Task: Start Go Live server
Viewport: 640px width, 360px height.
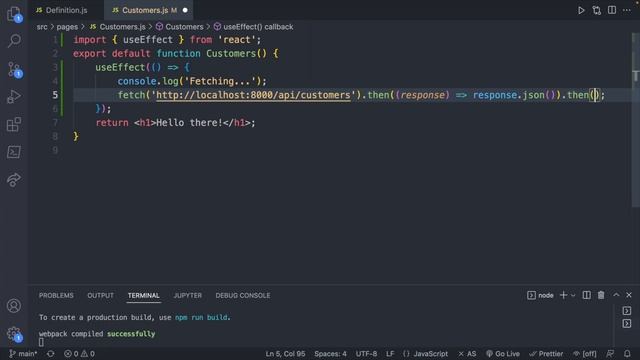Action: click(x=503, y=353)
